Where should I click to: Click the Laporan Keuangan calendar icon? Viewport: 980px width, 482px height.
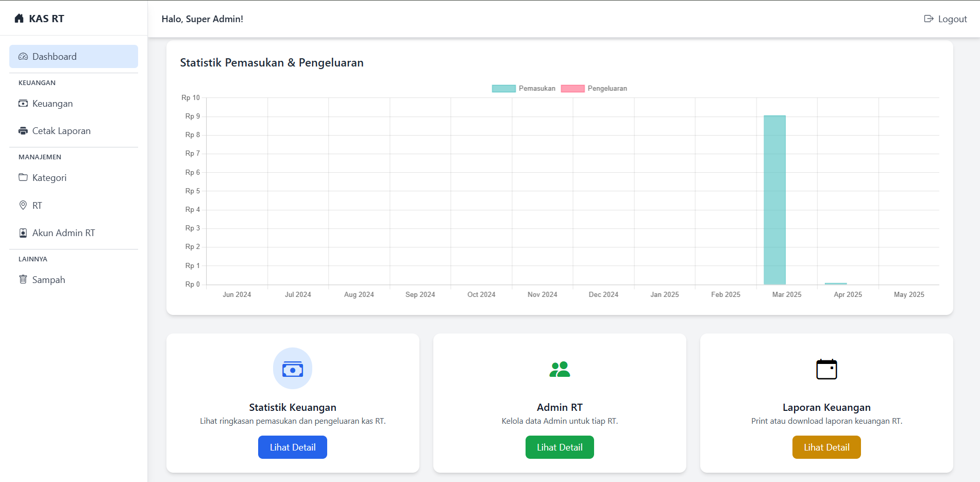click(826, 369)
